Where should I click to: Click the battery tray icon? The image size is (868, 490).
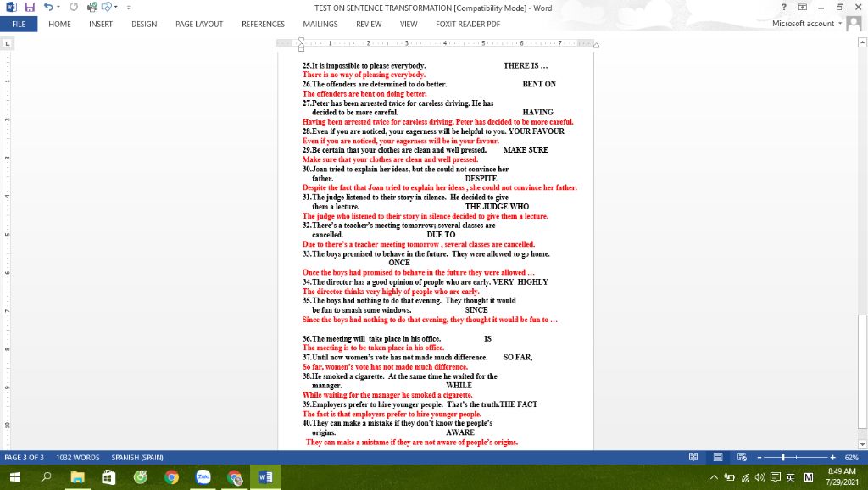pos(730,477)
